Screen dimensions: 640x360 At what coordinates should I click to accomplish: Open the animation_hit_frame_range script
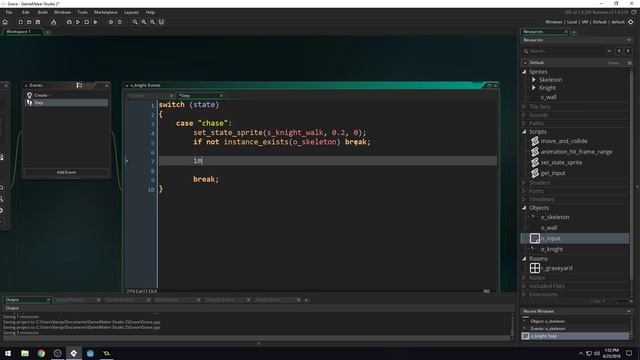click(576, 152)
